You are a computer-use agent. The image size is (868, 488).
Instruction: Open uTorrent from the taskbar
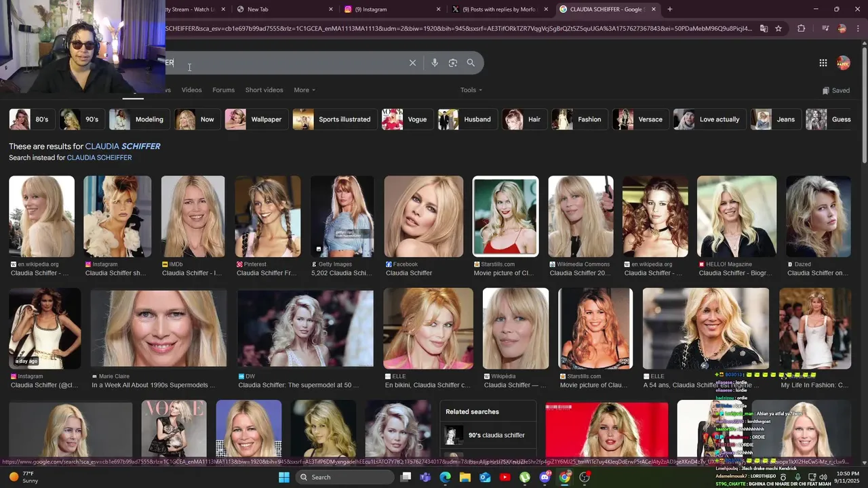click(x=525, y=477)
